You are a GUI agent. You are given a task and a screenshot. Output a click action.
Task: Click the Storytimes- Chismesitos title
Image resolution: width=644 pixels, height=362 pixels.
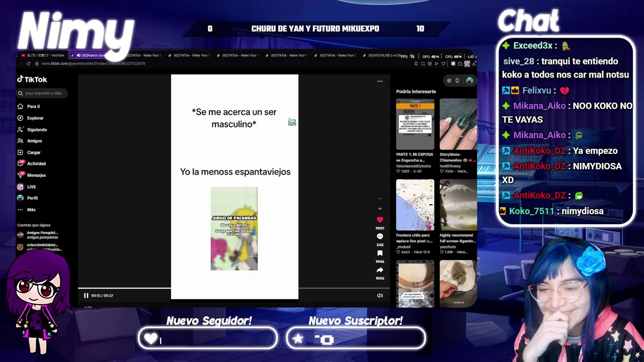click(457, 157)
